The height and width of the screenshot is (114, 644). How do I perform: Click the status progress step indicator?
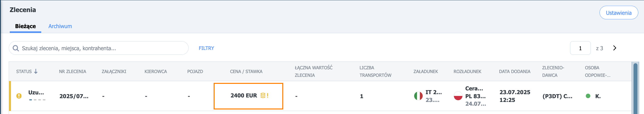tap(37, 100)
